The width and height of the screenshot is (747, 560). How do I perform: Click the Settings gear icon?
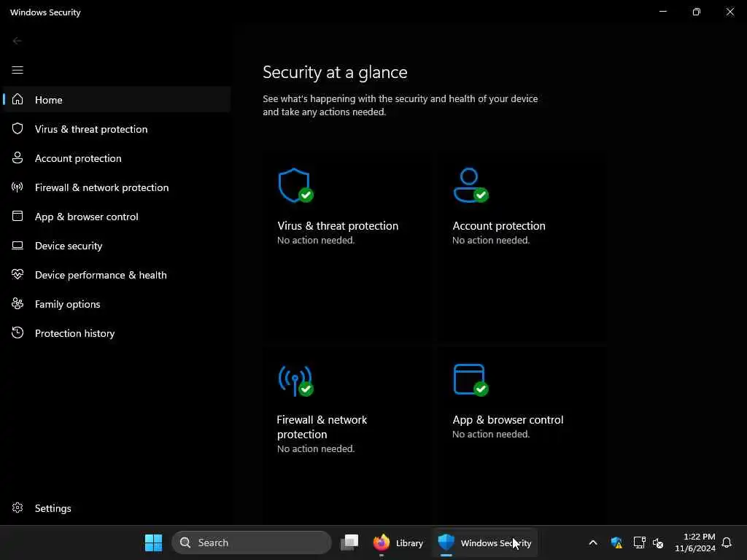click(x=18, y=507)
